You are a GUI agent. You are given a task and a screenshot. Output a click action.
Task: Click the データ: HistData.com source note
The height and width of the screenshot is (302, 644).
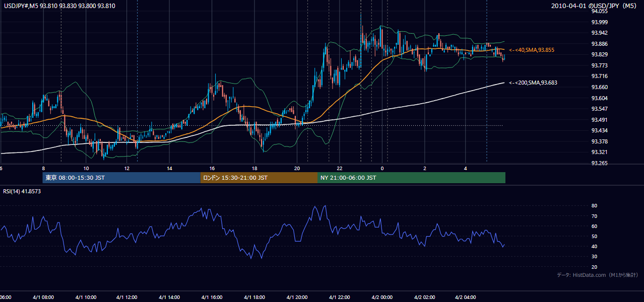(x=598, y=275)
